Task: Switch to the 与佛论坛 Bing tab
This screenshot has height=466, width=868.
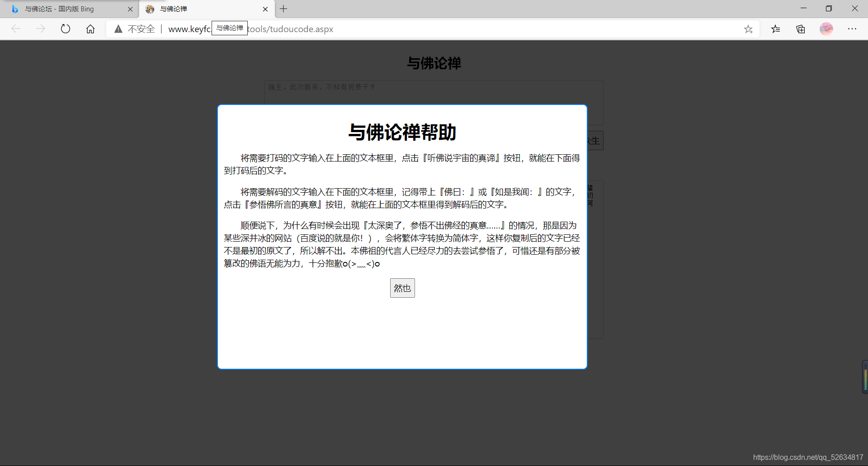Action: pos(70,9)
